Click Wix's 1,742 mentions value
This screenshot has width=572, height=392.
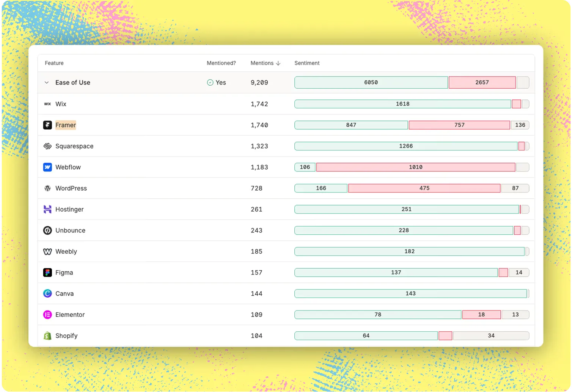[x=259, y=104]
